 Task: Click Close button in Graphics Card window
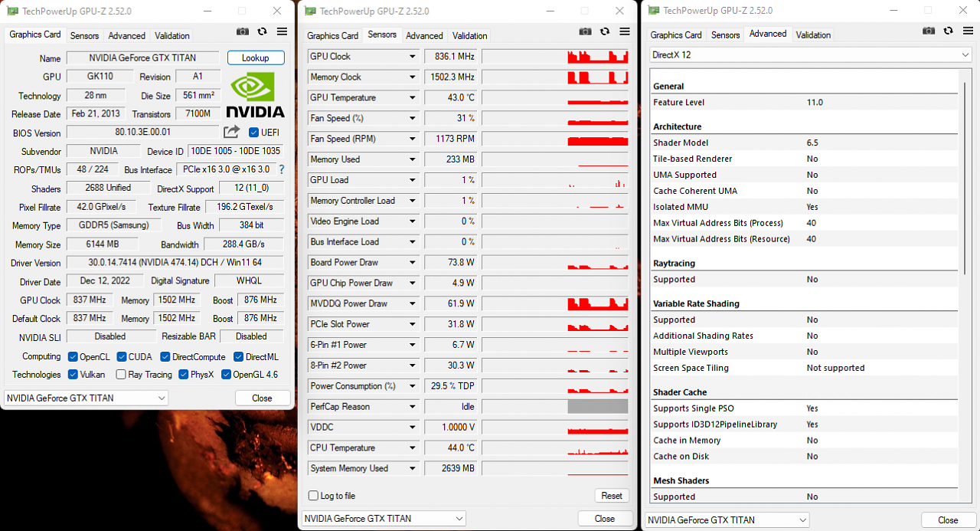(x=262, y=398)
